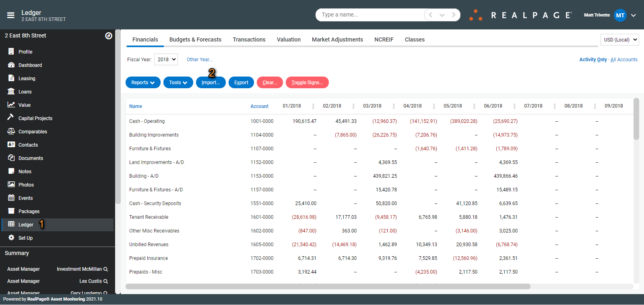Image resolution: width=644 pixels, height=305 pixels.
Task: Open the Other Year link
Action: [200, 60]
